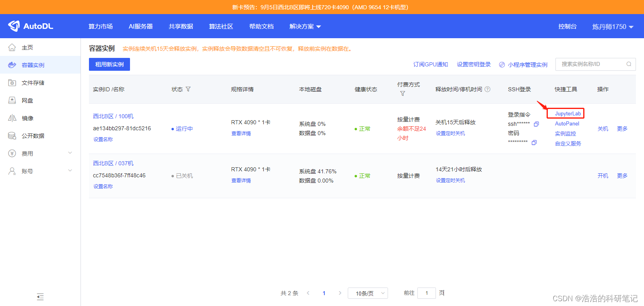Open 算力市场 in top navigation
Viewport: 644px width, 306px height.
coord(101,27)
